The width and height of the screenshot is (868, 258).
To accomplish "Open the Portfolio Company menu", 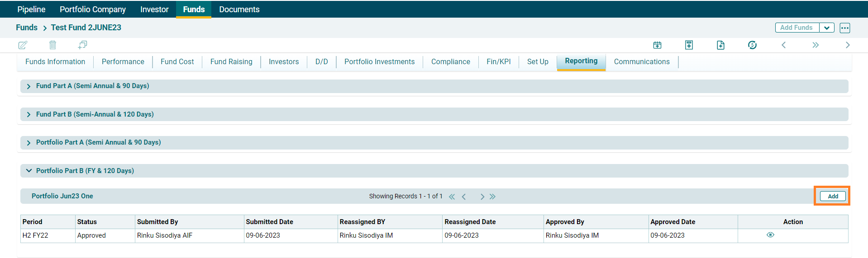I will coord(93,9).
